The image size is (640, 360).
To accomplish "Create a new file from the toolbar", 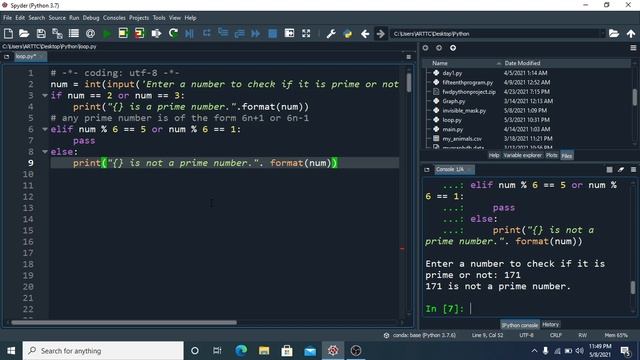I will click(x=8, y=33).
